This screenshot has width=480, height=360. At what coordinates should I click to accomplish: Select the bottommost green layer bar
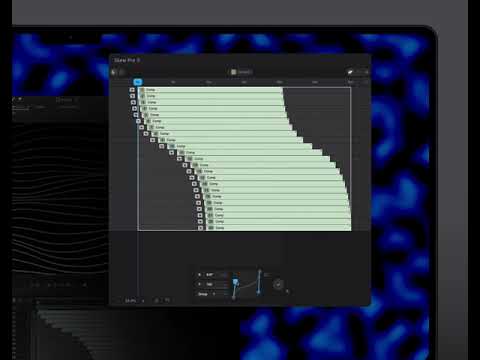point(278,228)
